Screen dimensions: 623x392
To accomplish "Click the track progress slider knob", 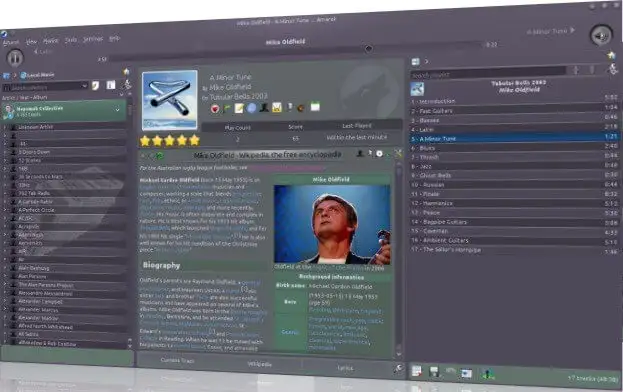I will (368, 48).
